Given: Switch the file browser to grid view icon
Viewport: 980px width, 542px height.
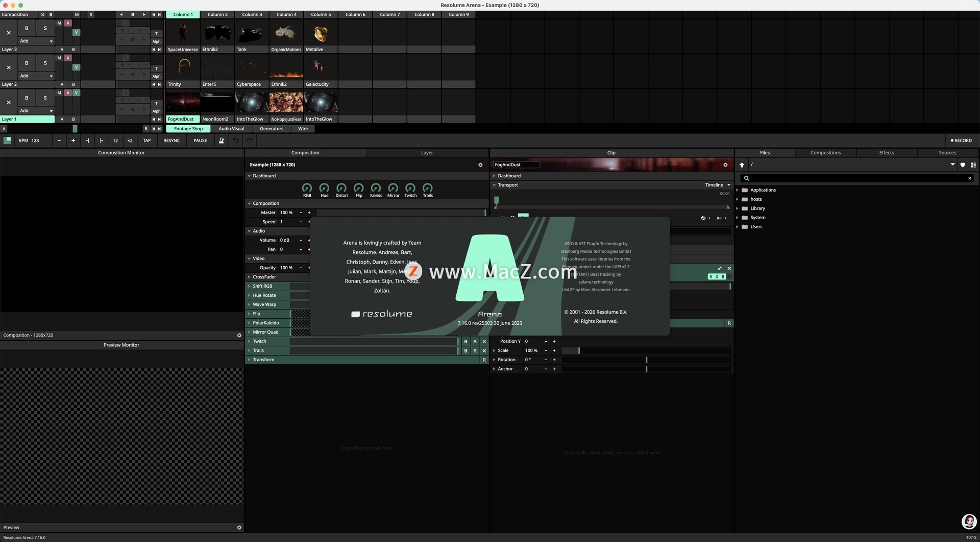Looking at the screenshot, I should coord(973,165).
